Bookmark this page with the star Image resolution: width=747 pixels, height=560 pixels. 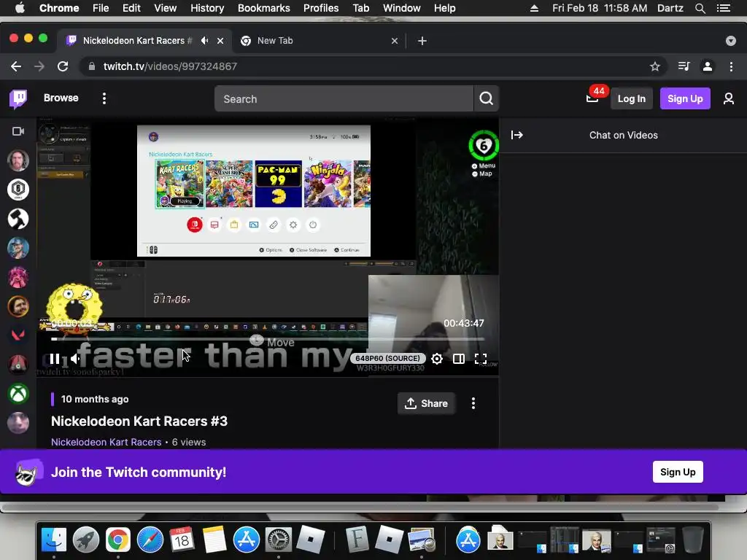click(x=655, y=66)
